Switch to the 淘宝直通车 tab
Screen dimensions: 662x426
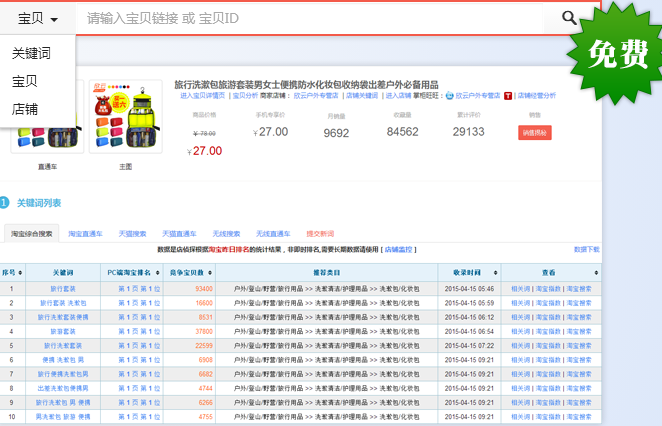(86, 233)
